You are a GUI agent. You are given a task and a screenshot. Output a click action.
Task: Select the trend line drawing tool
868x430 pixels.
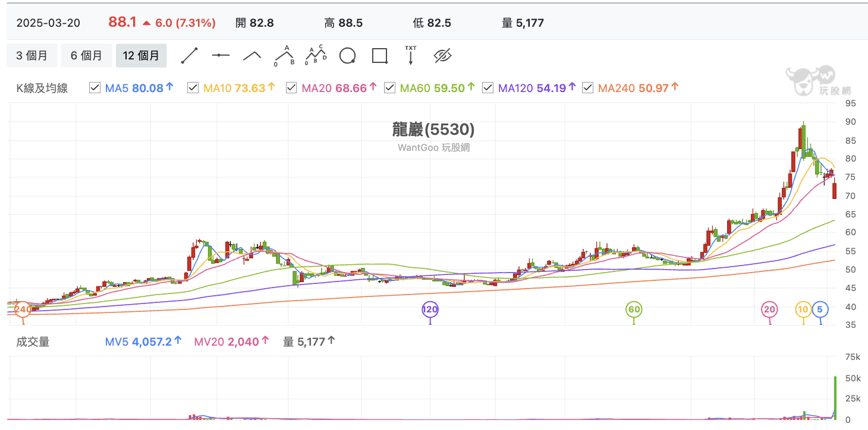[x=189, y=55]
